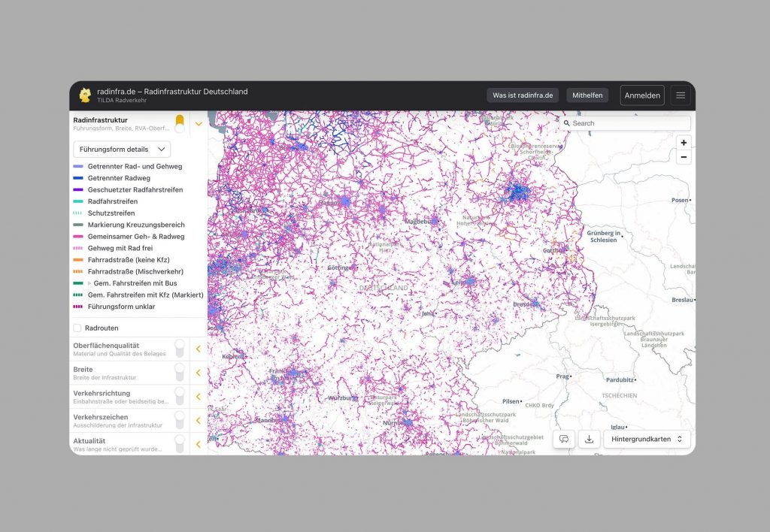Click the magnifier icon in search box
This screenshot has width=770, height=532.
566,123
